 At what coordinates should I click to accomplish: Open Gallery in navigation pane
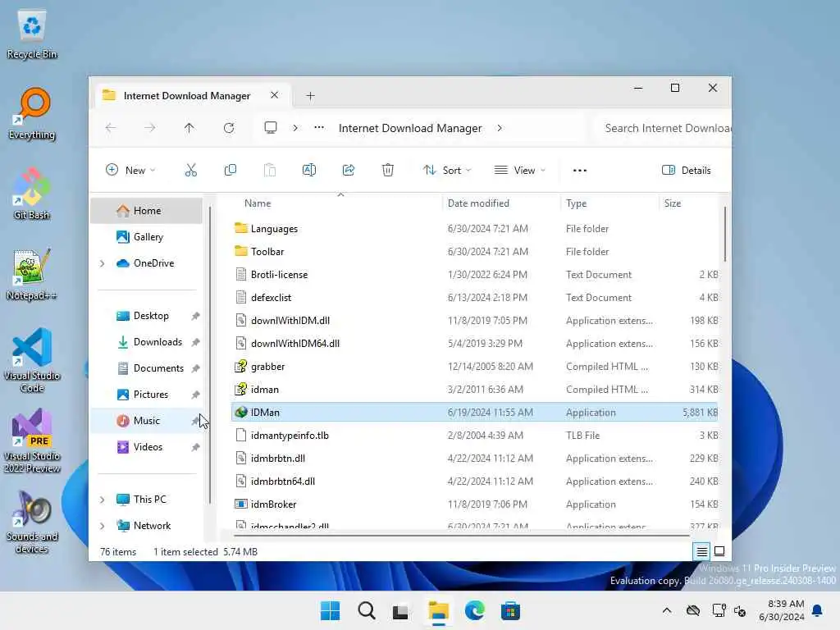tap(146, 237)
